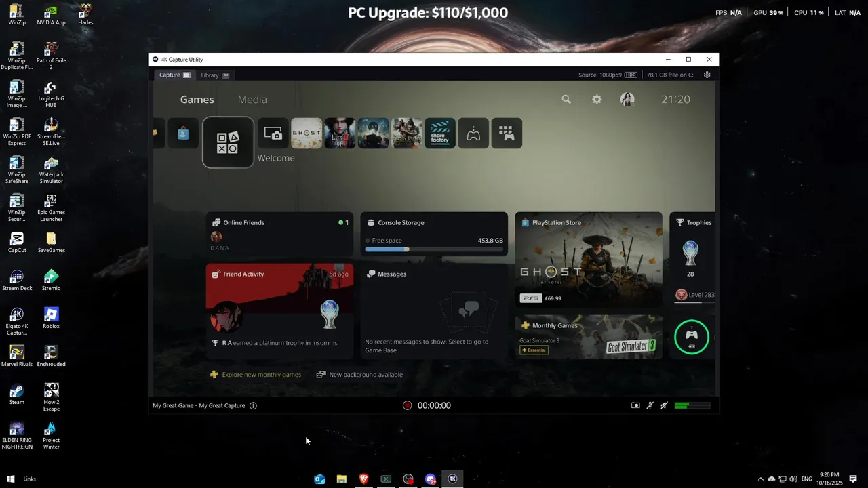
Task: Select the Marvel Rivals desktop icon
Action: pyautogui.click(x=17, y=357)
